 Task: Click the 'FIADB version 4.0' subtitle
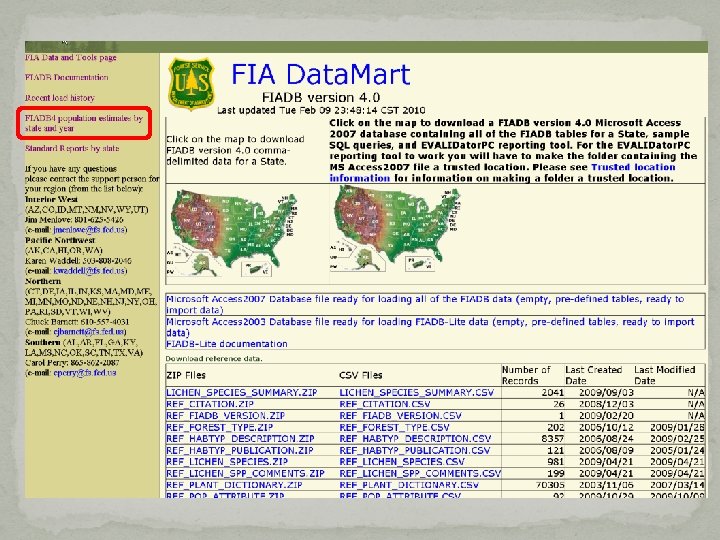pos(321,98)
